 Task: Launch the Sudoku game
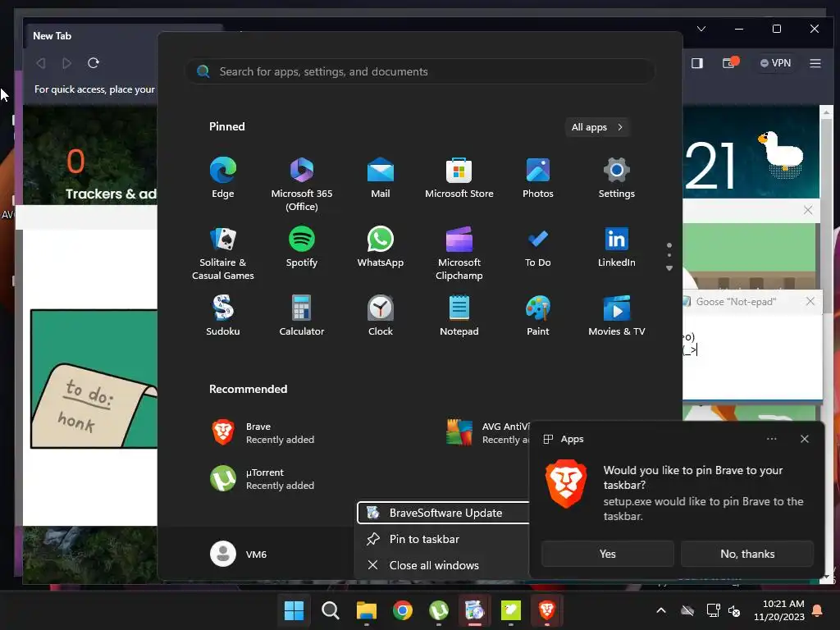223,316
